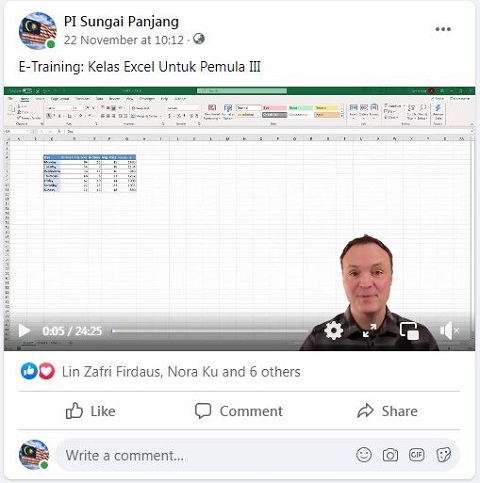The height and width of the screenshot is (483, 480).
Task: Unmute the video volume
Action: point(449,331)
